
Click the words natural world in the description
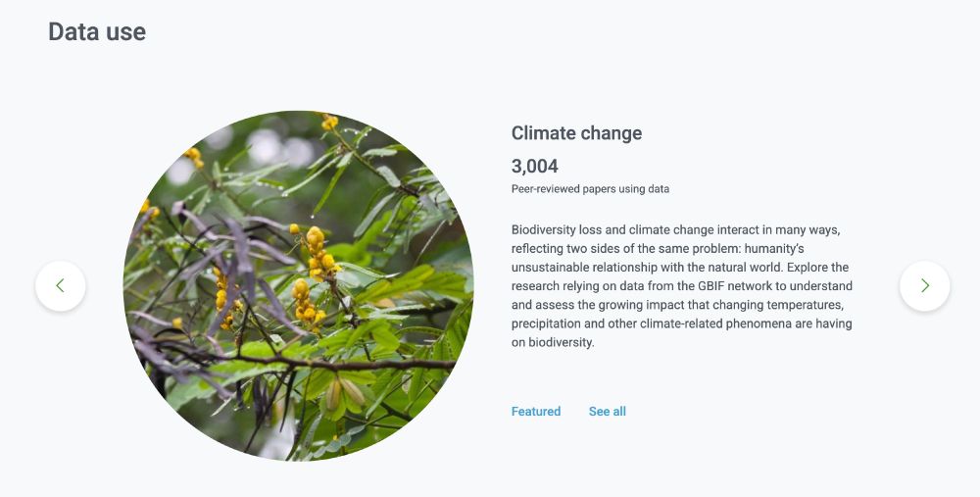pos(747,268)
